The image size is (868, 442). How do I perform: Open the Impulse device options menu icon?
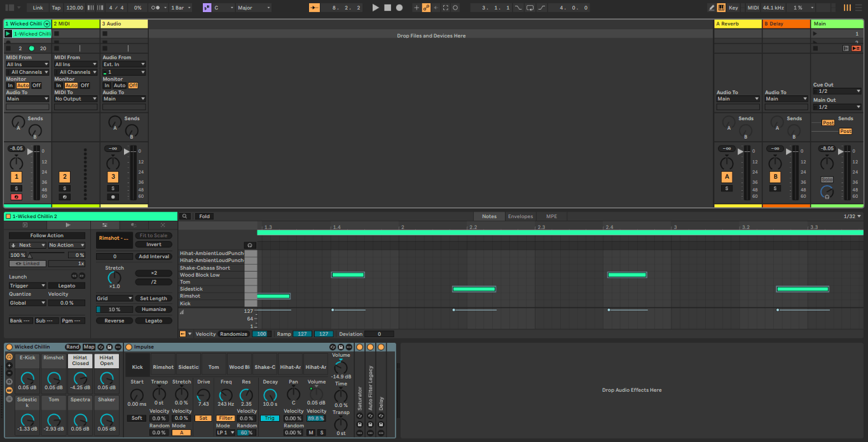(348, 347)
